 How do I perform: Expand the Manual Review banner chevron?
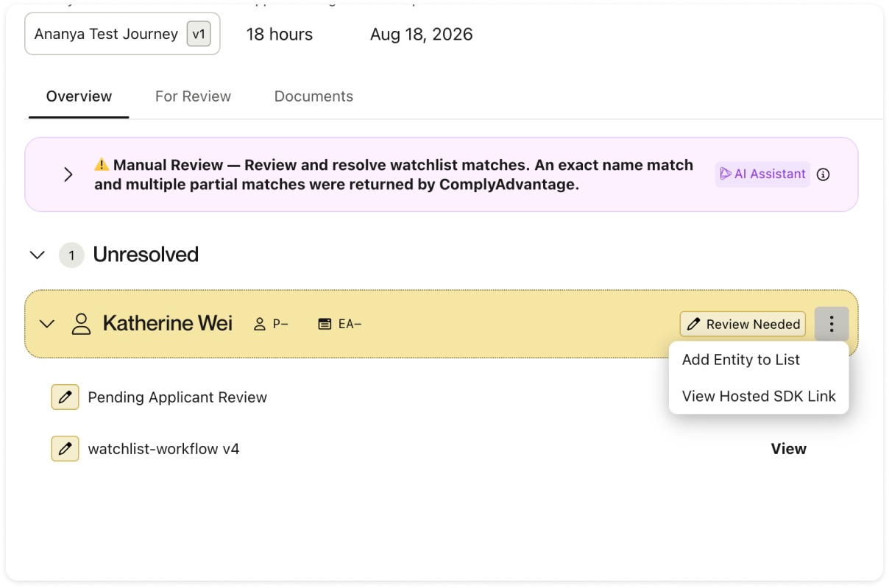click(68, 174)
